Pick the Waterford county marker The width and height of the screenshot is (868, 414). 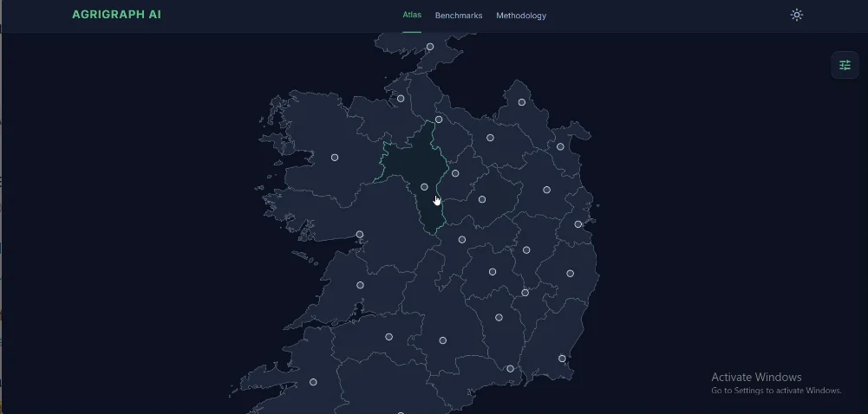(511, 369)
